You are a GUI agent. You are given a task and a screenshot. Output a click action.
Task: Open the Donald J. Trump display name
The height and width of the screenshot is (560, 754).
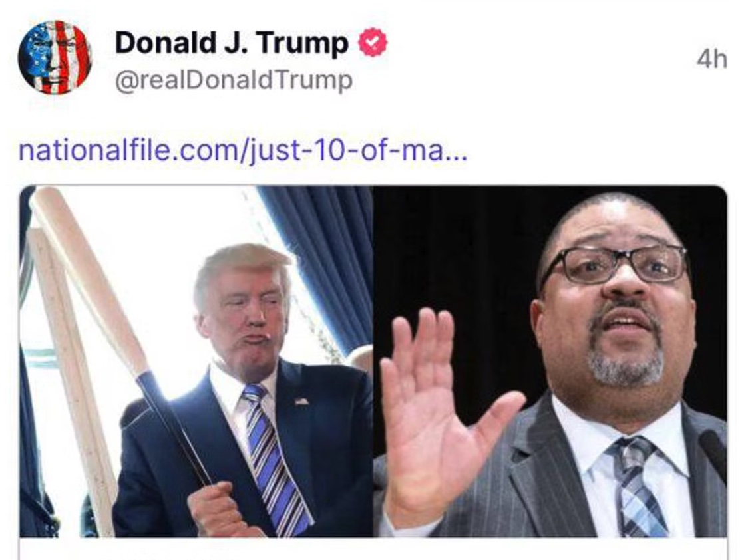(x=232, y=43)
